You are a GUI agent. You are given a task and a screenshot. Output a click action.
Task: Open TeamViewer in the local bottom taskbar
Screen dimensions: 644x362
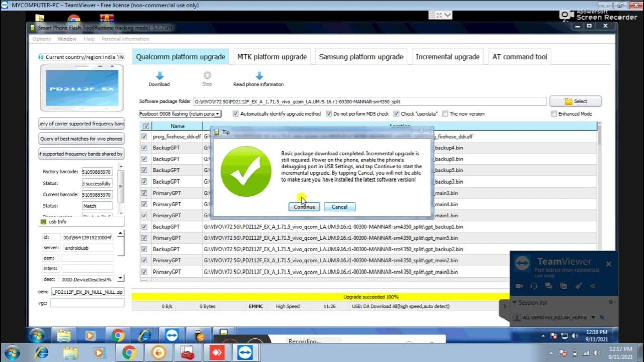pyautogui.click(x=247, y=353)
